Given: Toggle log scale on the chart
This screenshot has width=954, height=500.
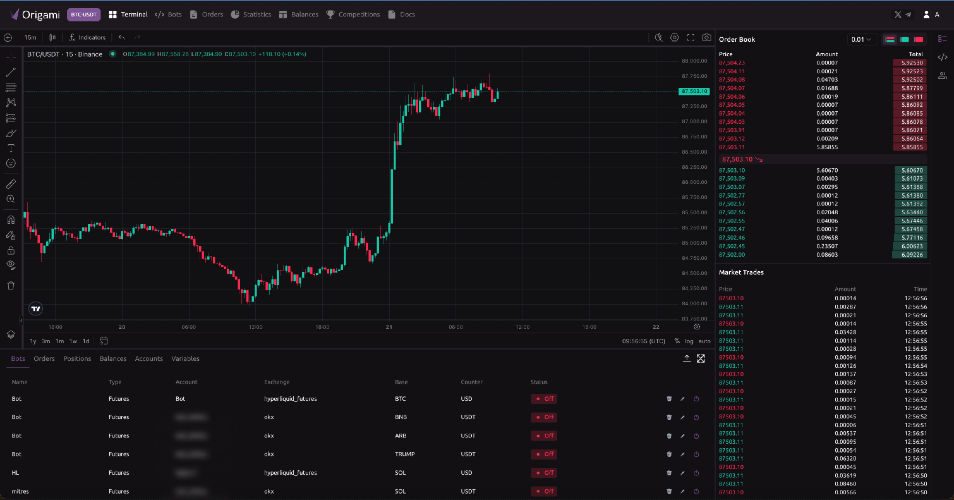Looking at the screenshot, I should point(689,341).
